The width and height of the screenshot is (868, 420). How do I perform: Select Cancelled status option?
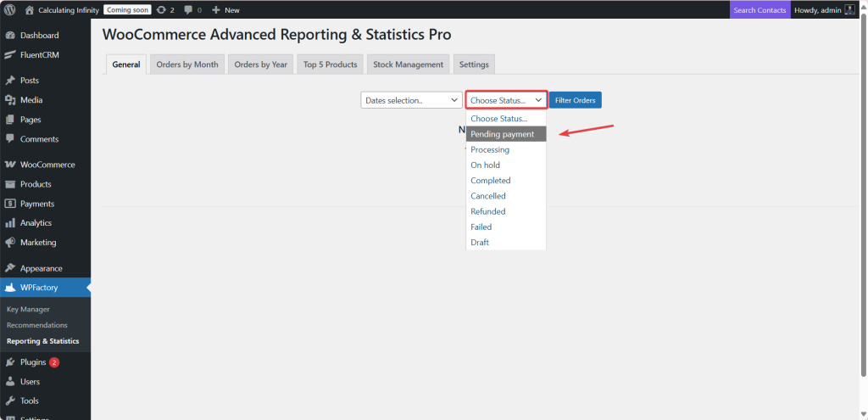click(506, 196)
